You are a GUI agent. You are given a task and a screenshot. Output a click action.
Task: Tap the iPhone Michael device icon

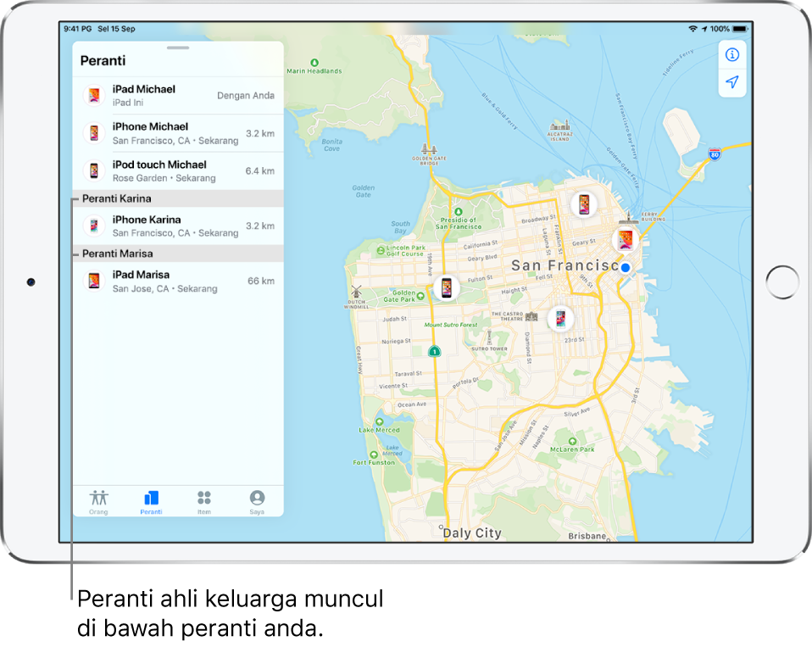point(94,133)
